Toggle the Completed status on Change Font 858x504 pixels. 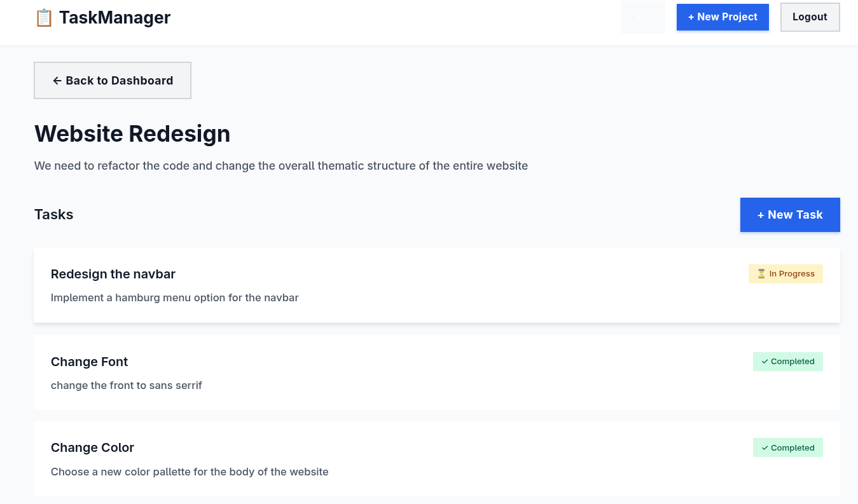click(x=788, y=361)
